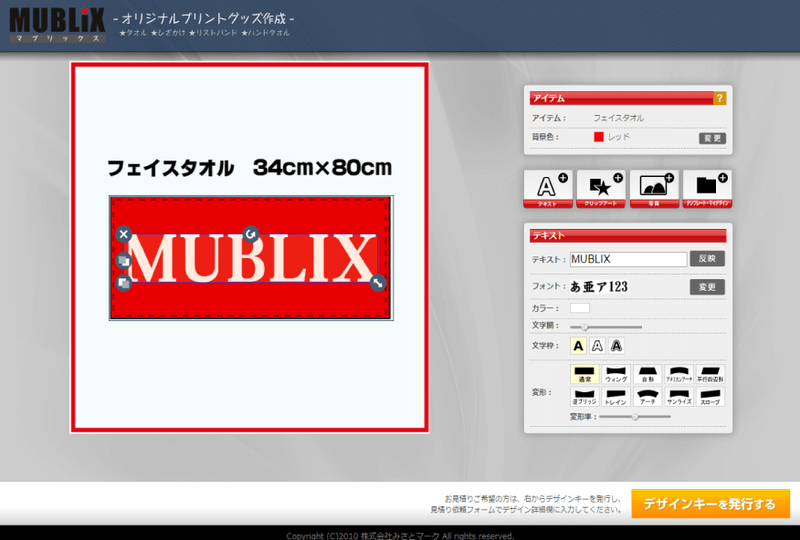
Task: Bring the selected text layer forward
Action: coord(123,261)
